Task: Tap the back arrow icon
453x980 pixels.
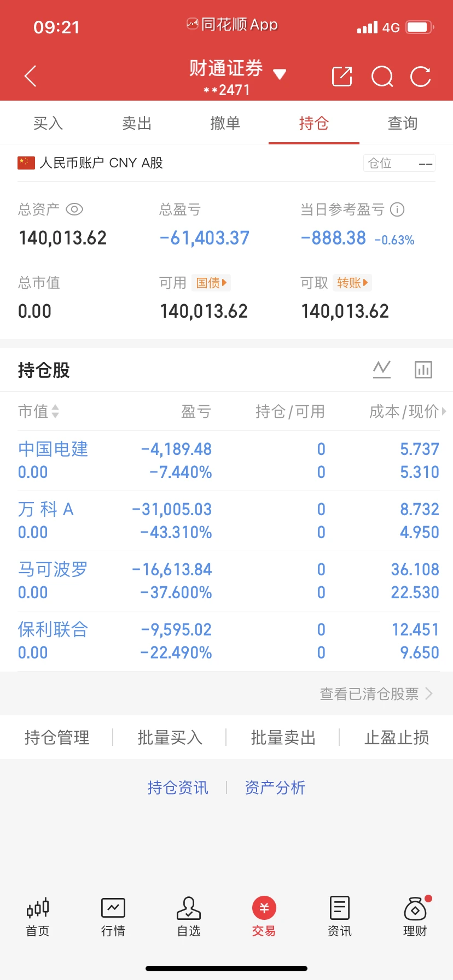Action: tap(31, 76)
